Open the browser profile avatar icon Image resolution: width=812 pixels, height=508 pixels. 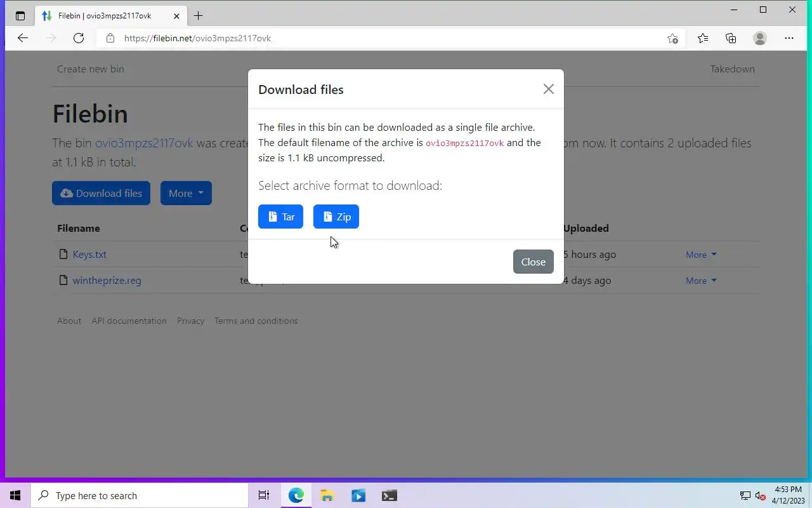[x=760, y=38]
